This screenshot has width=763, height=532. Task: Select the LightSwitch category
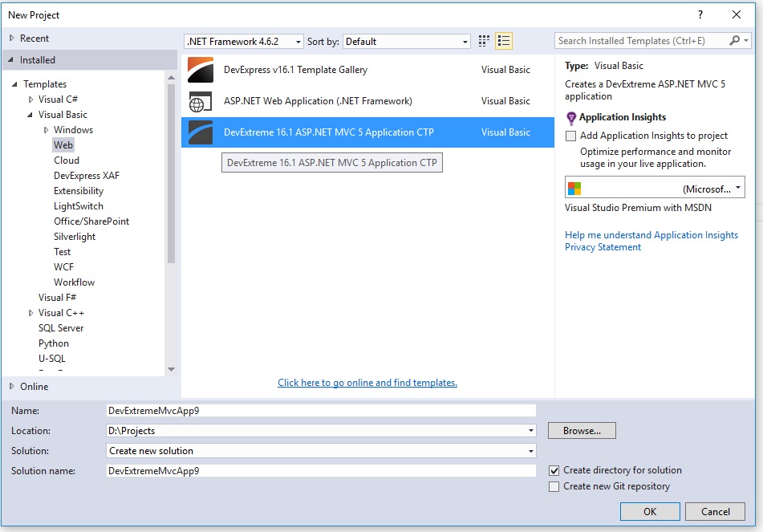pyautogui.click(x=79, y=206)
